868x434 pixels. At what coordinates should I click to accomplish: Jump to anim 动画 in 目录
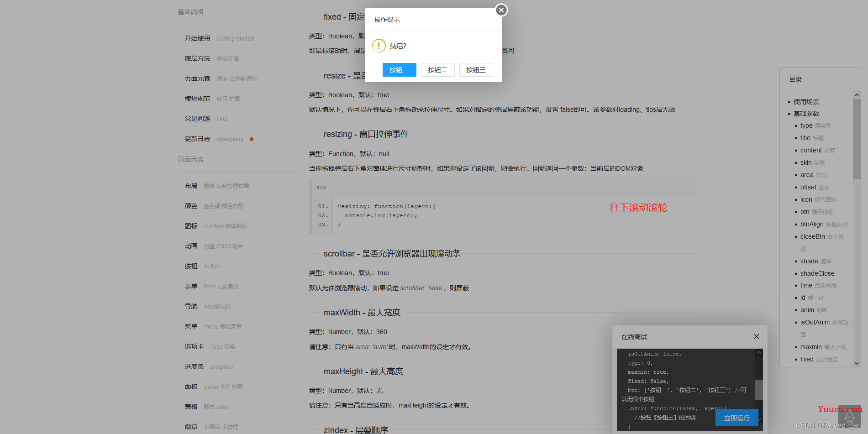(x=814, y=310)
